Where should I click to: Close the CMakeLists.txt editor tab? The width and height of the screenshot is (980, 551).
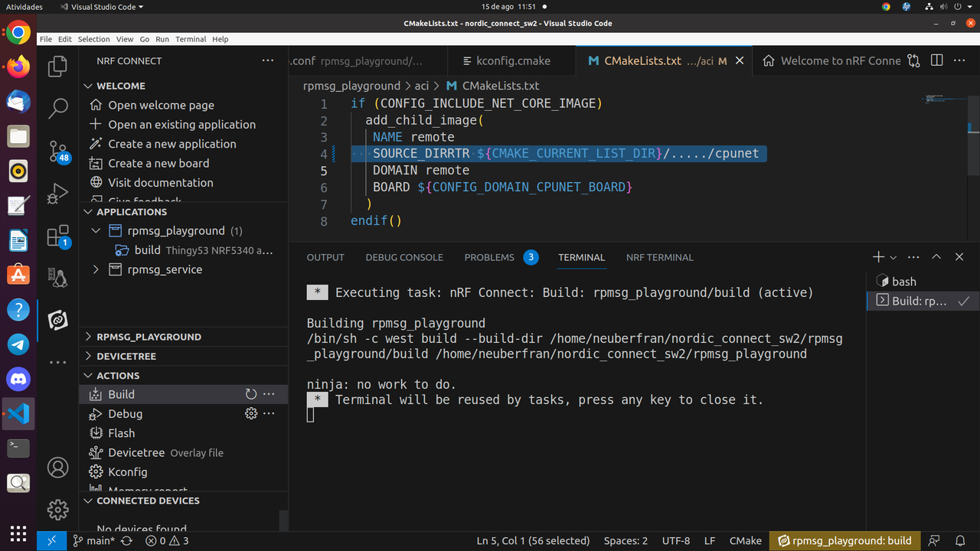click(740, 60)
